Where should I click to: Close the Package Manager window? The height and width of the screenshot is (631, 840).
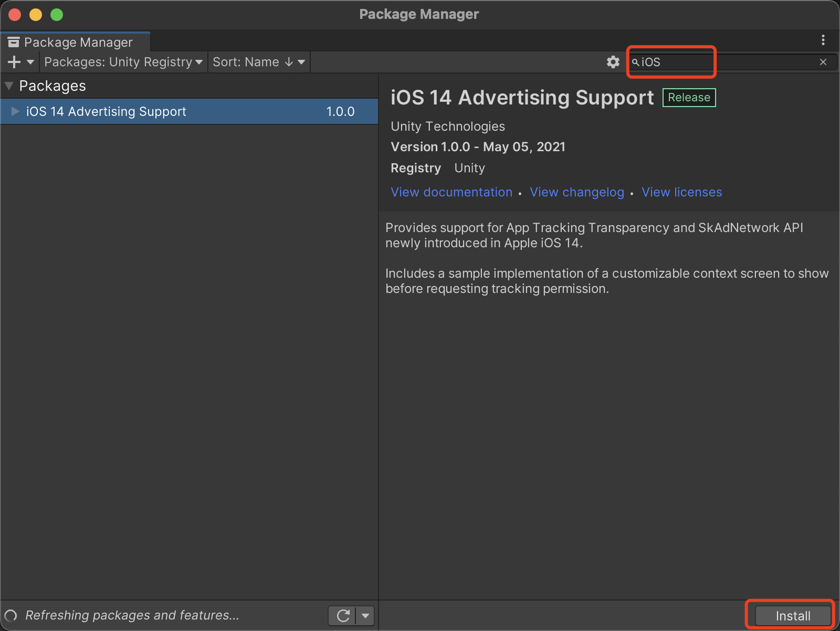pos(15,15)
